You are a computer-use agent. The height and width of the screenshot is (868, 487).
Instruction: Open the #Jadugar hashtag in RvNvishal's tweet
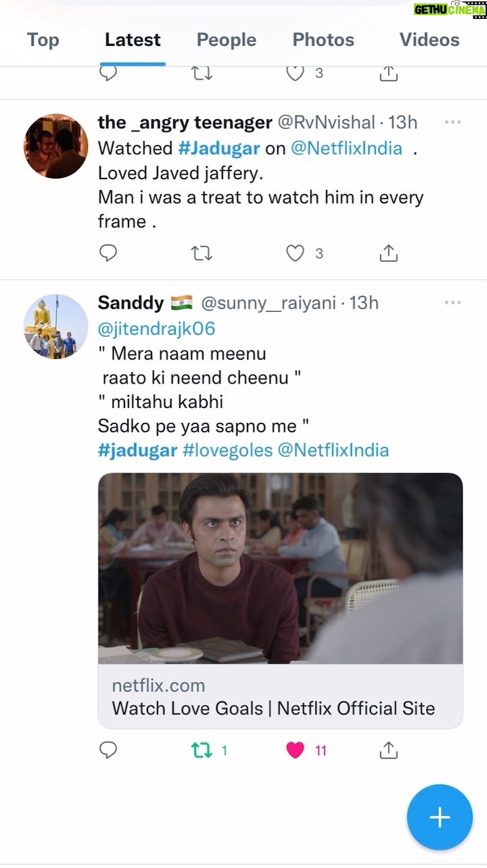tap(219, 149)
